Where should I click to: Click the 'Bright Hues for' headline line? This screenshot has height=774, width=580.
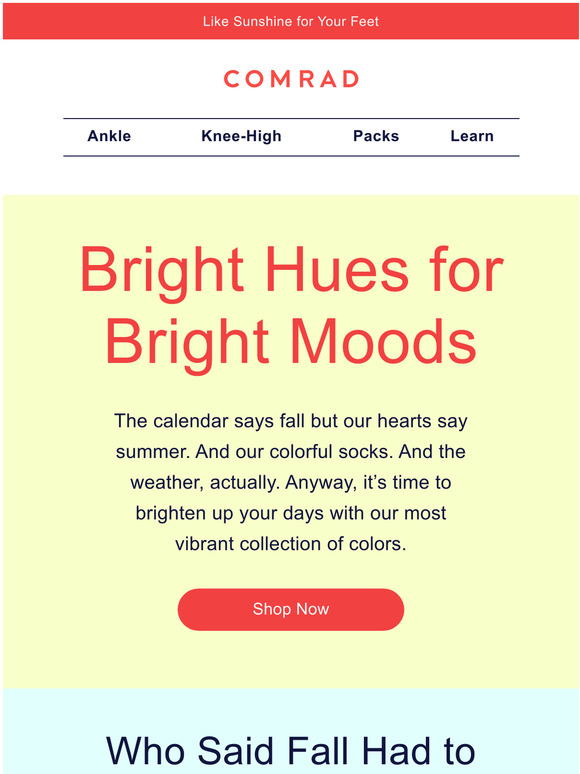pos(291,271)
